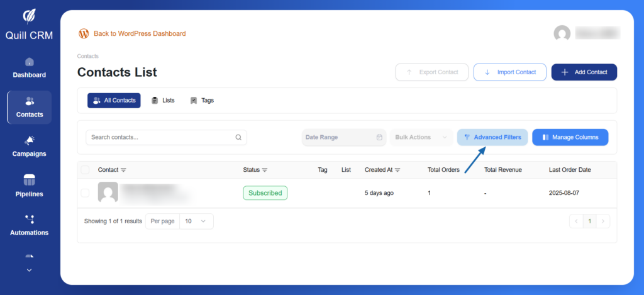Go to Automations using sidebar icon
This screenshot has width=644, height=295.
coord(29,219)
